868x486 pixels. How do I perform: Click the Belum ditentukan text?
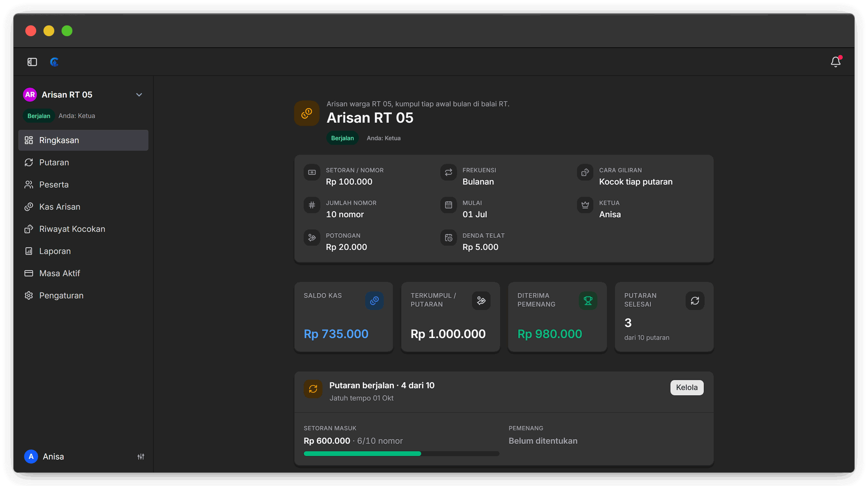tap(543, 441)
